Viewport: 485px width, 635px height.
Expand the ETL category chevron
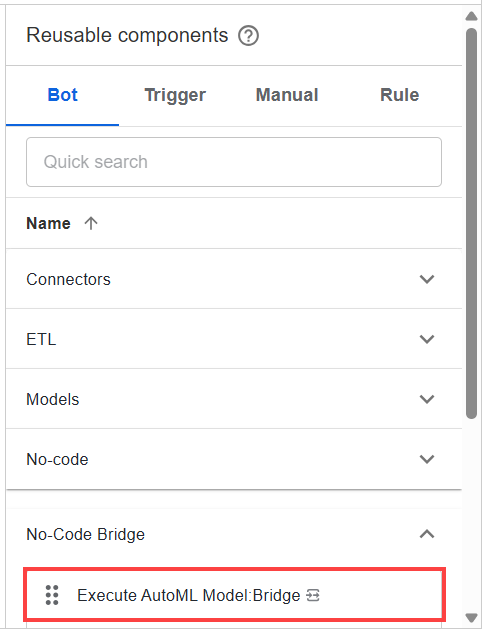pos(427,339)
